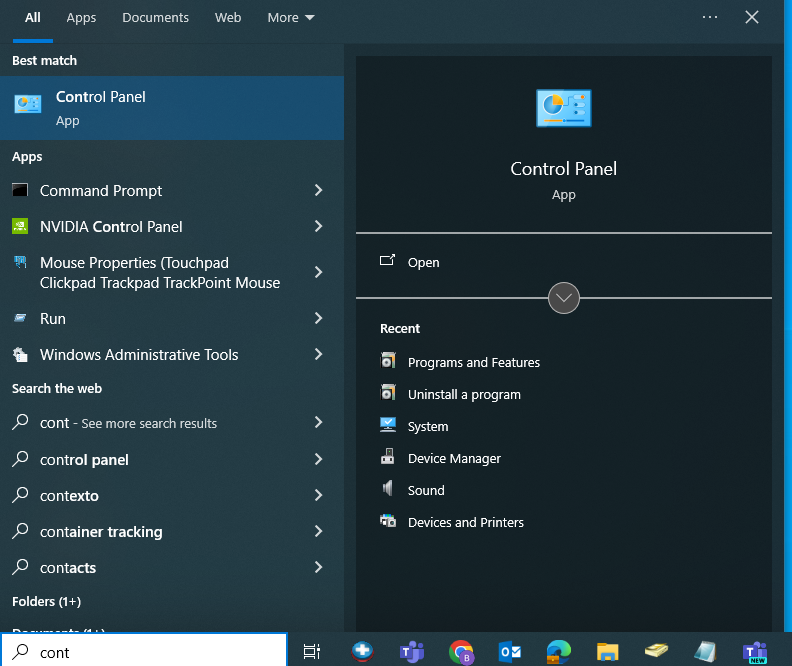This screenshot has height=666, width=792.
Task: Click the NVIDIA Control Panel icon
Action: 20,226
